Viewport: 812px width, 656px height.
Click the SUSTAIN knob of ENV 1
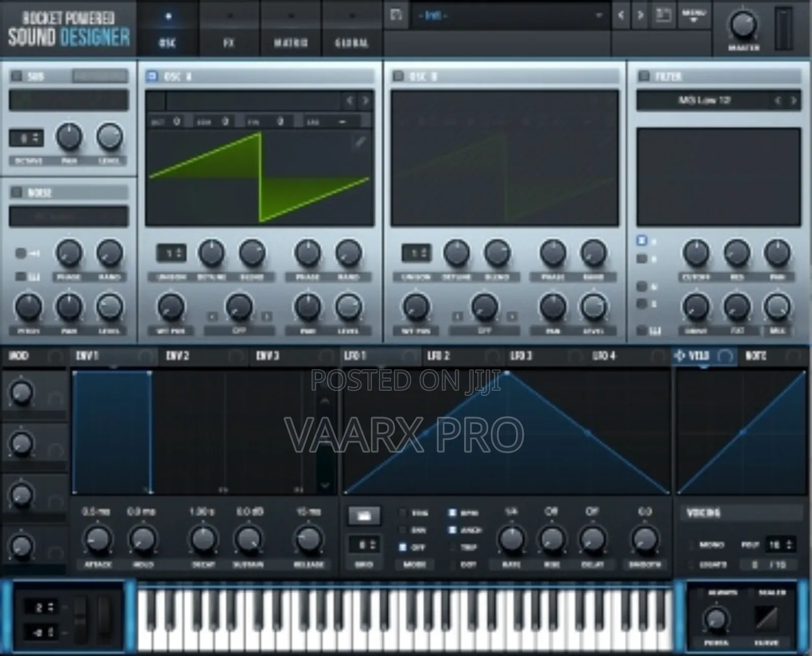(248, 539)
